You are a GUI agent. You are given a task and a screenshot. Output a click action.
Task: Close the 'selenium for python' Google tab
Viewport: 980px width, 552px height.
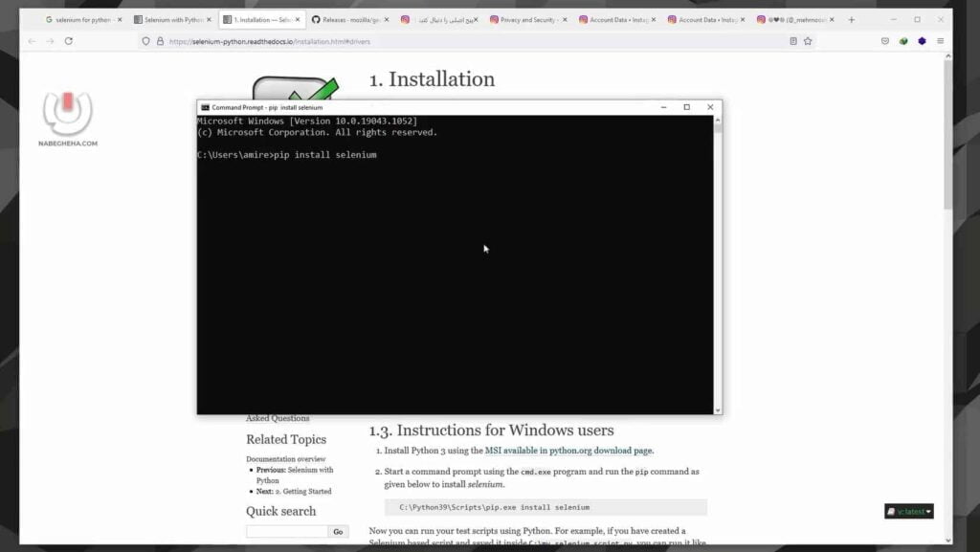click(x=120, y=20)
